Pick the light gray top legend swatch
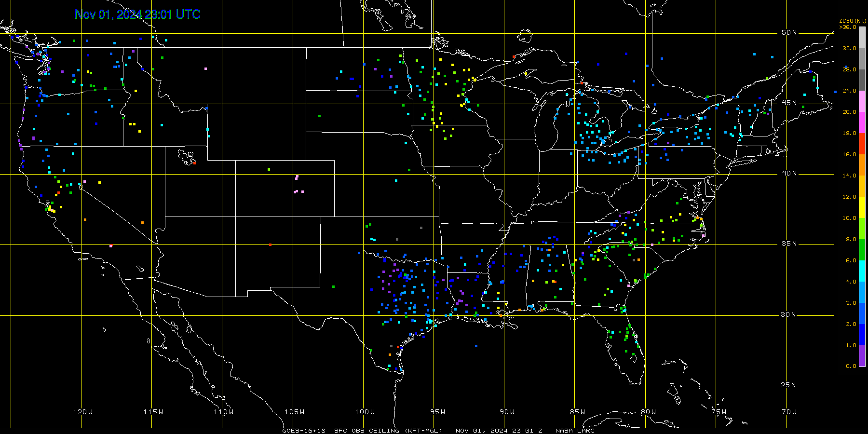Image resolution: width=868 pixels, height=434 pixels. coord(862,38)
